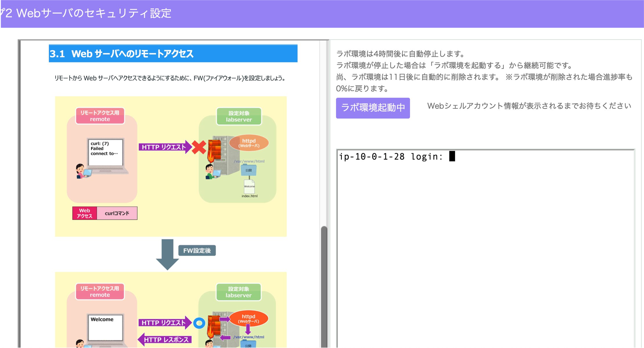
Task: Click the FW設定後 down arrow
Action: pos(167,254)
